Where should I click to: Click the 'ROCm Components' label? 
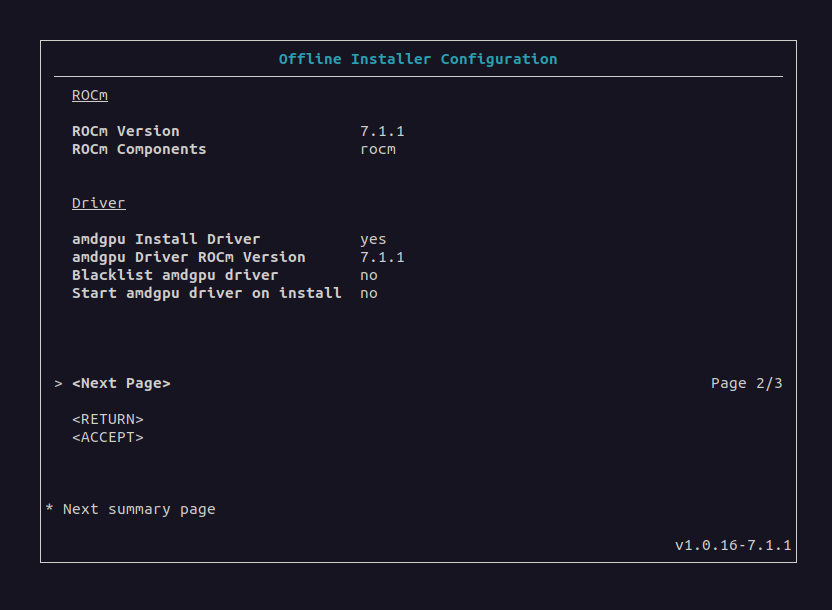(139, 149)
